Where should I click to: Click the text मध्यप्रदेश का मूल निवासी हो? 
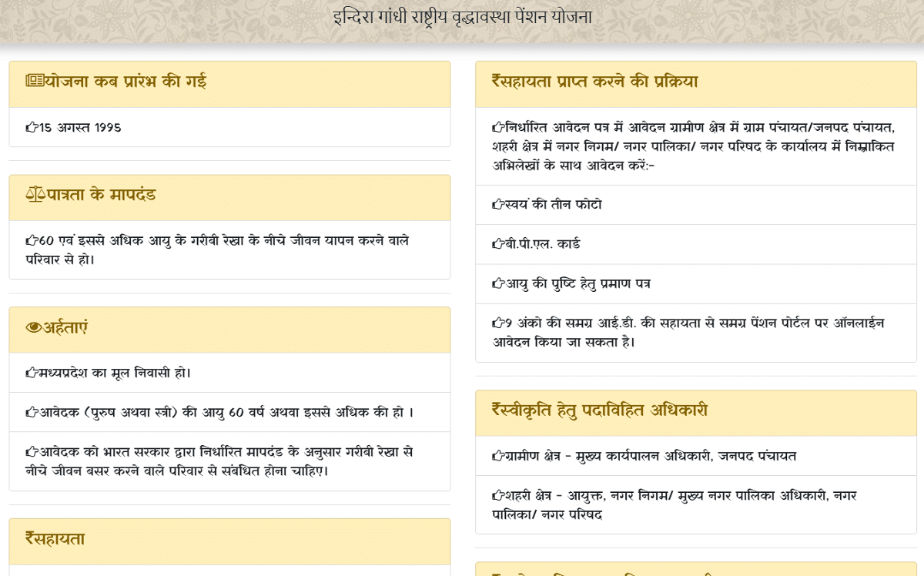tap(115, 373)
